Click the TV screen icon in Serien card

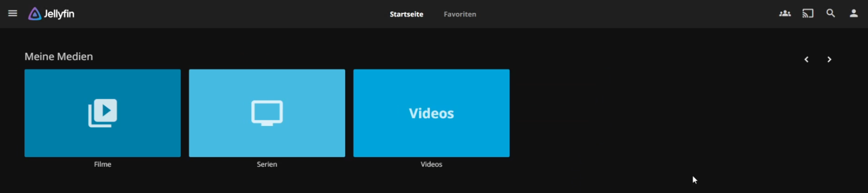point(267,113)
